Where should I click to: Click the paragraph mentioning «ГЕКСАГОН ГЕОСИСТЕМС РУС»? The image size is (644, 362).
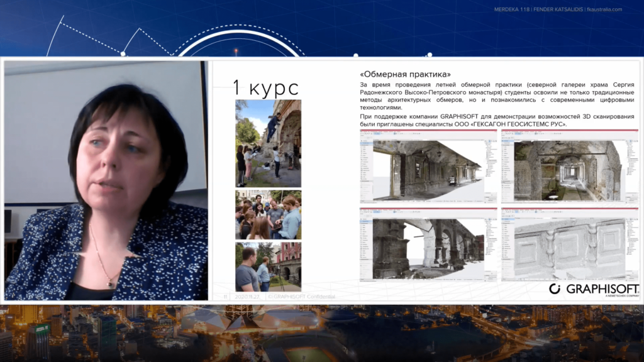coord(497,121)
